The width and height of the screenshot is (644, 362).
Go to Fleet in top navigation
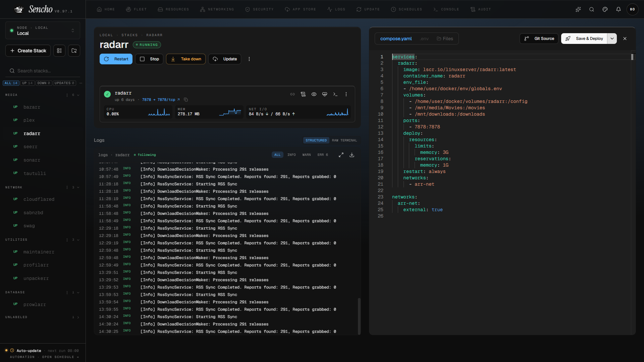(x=136, y=9)
